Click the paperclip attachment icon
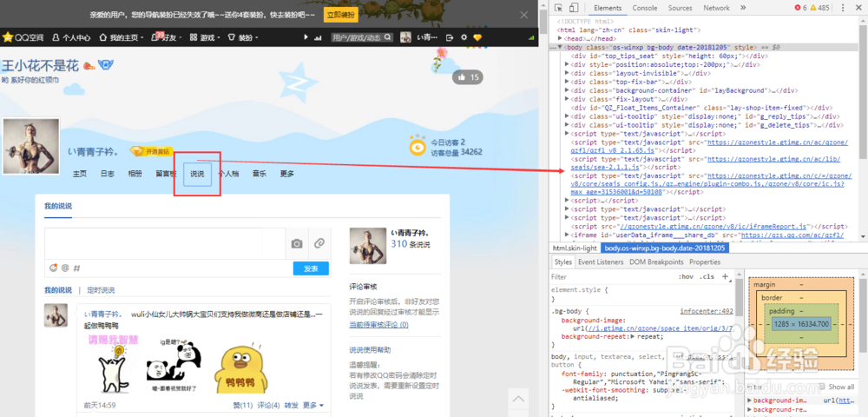This screenshot has width=868, height=417. tap(319, 243)
